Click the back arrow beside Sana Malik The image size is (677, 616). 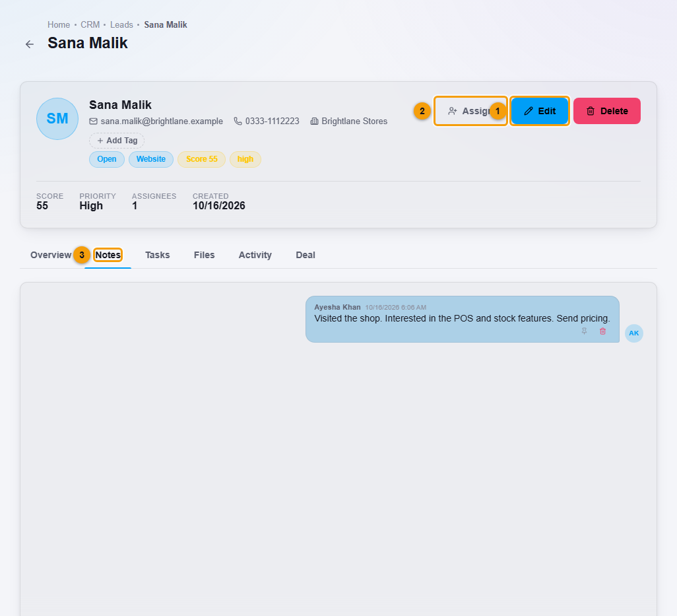pyautogui.click(x=29, y=44)
